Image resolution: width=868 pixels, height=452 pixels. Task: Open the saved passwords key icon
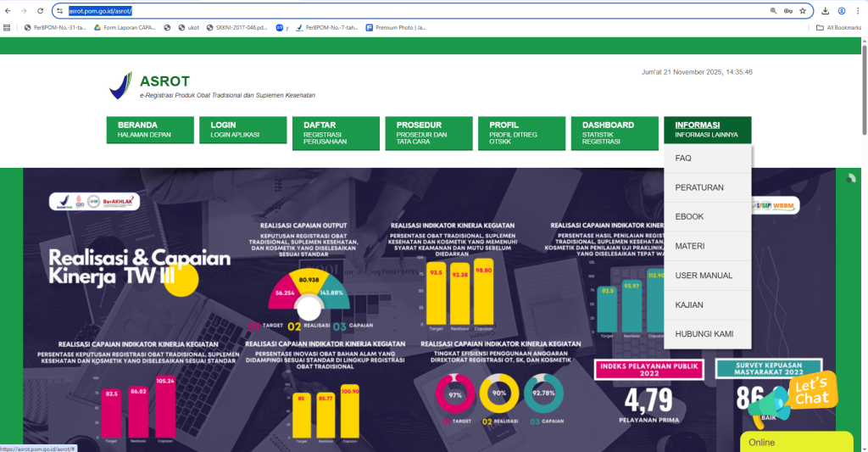click(787, 11)
